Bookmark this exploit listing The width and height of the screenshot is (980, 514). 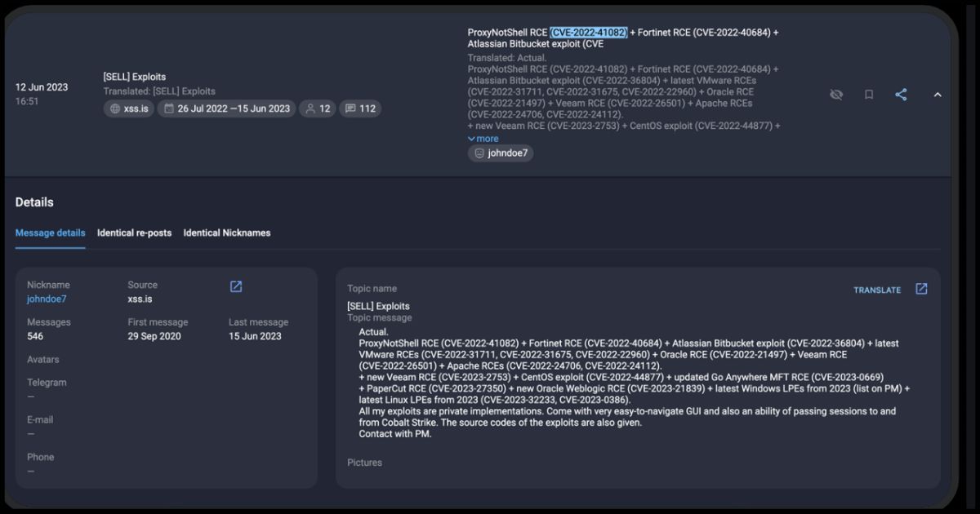pyautogui.click(x=869, y=95)
